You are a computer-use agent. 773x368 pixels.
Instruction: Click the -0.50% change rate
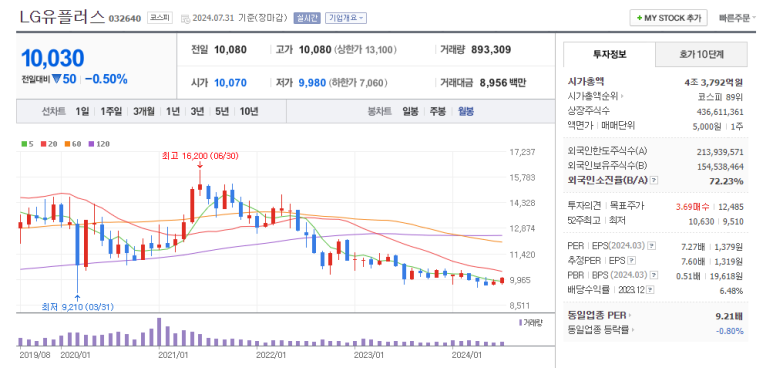click(106, 78)
